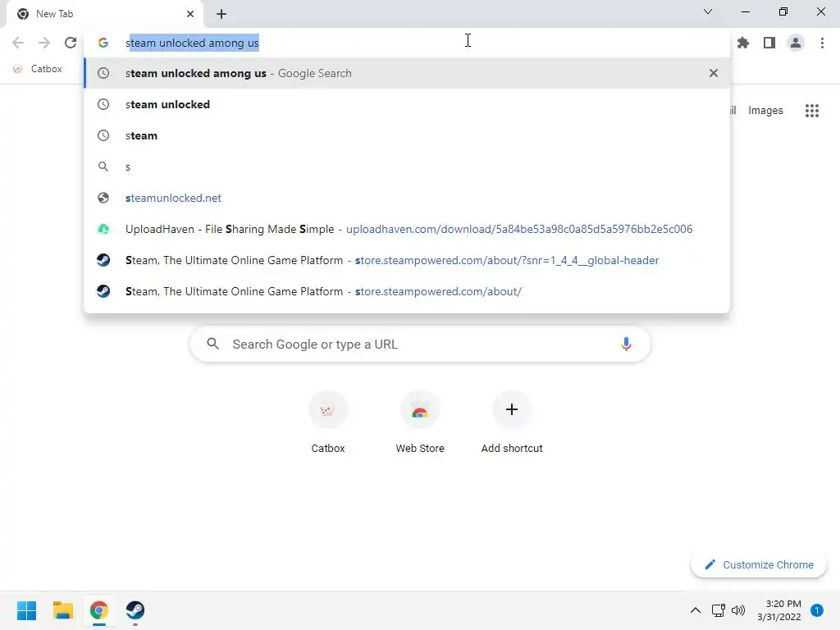840x630 pixels.
Task: Open the Google apps grid
Action: coord(811,111)
